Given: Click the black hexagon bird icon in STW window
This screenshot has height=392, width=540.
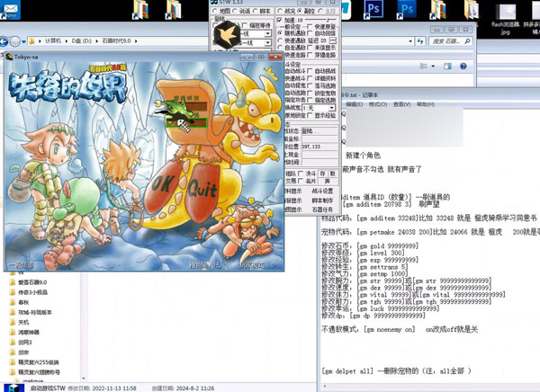Looking at the screenshot, I should click(x=227, y=34).
